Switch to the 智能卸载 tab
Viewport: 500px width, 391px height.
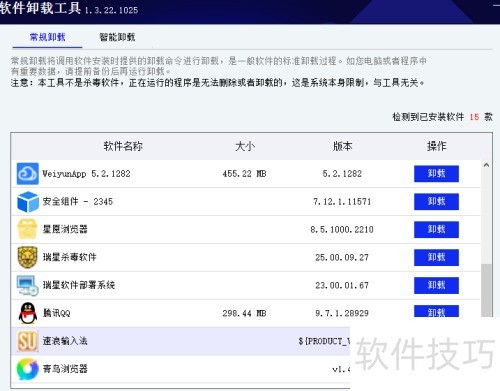[117, 37]
